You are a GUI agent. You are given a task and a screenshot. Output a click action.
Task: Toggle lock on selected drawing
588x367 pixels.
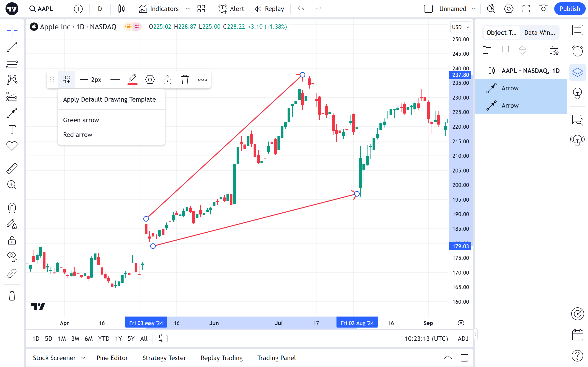[167, 80]
